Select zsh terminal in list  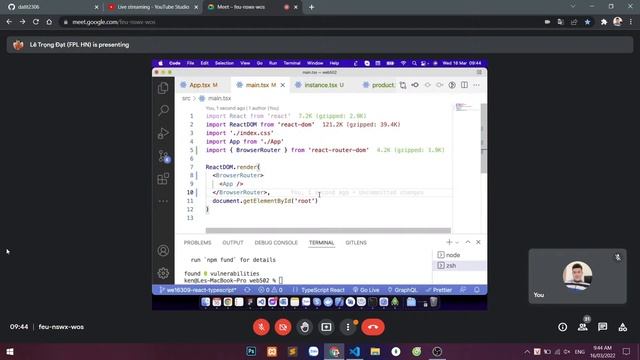pos(459,265)
